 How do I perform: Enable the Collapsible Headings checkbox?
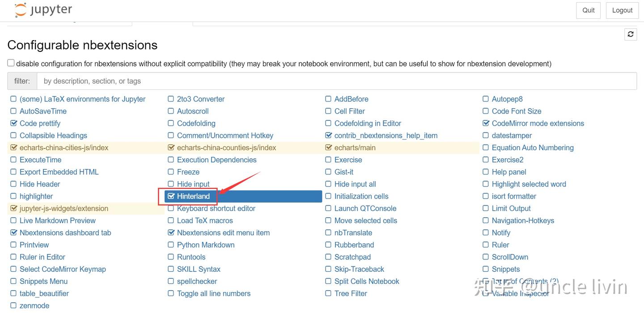pos(13,135)
